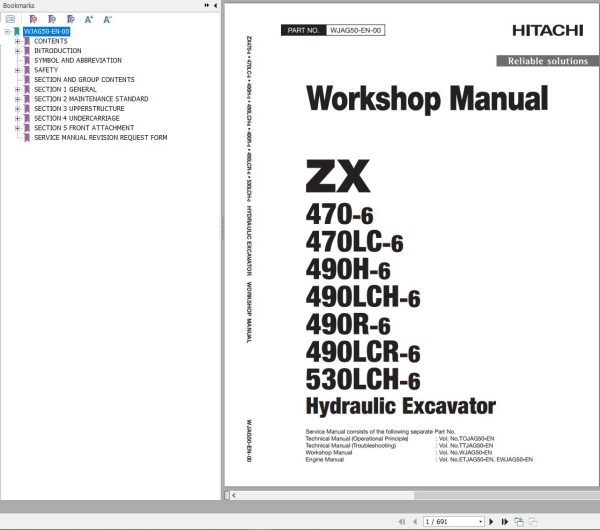Click bookmark icon next to SERVICE MANUAL REVISION REQUEST FORM
The height and width of the screenshot is (530, 600).
27,137
